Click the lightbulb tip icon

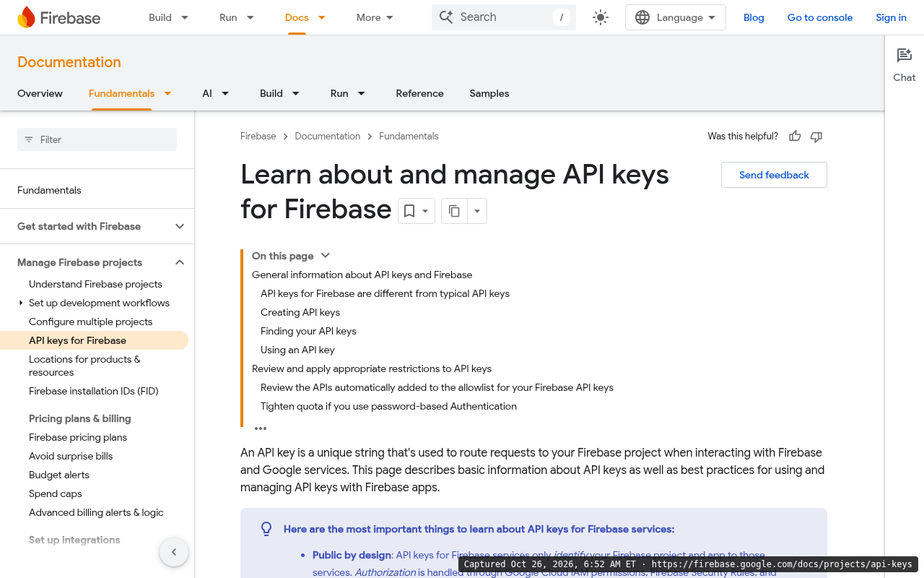(266, 530)
